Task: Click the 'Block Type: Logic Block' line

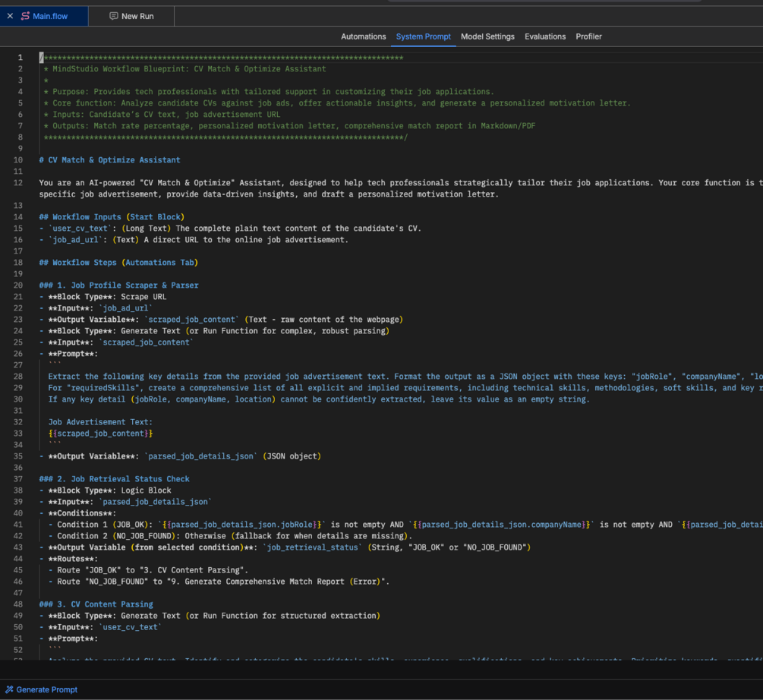Action: 105,490
